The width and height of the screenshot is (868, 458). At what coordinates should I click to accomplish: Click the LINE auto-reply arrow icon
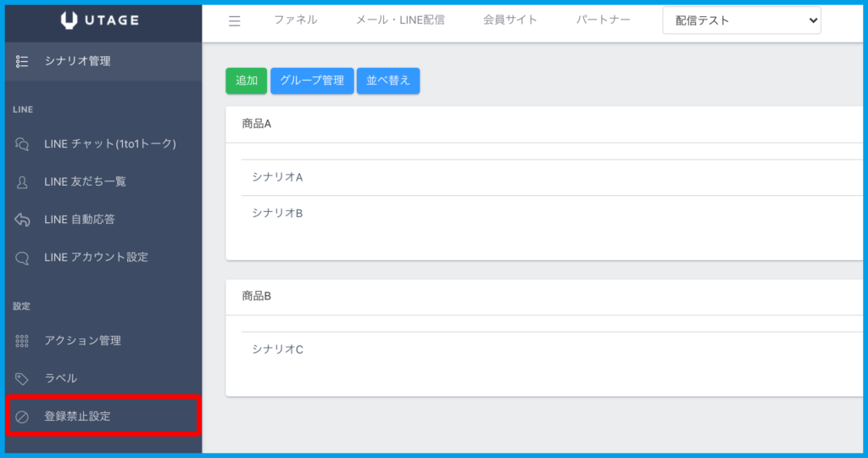click(x=23, y=220)
